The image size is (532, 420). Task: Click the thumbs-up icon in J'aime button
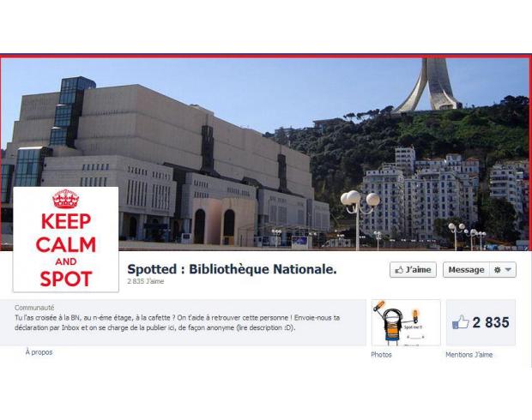tap(399, 270)
